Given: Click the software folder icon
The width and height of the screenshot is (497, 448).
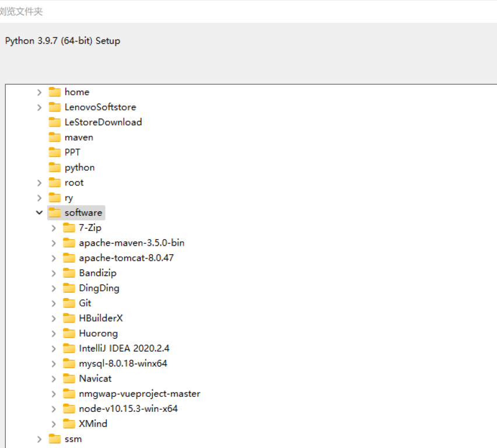Looking at the screenshot, I should tap(54, 213).
